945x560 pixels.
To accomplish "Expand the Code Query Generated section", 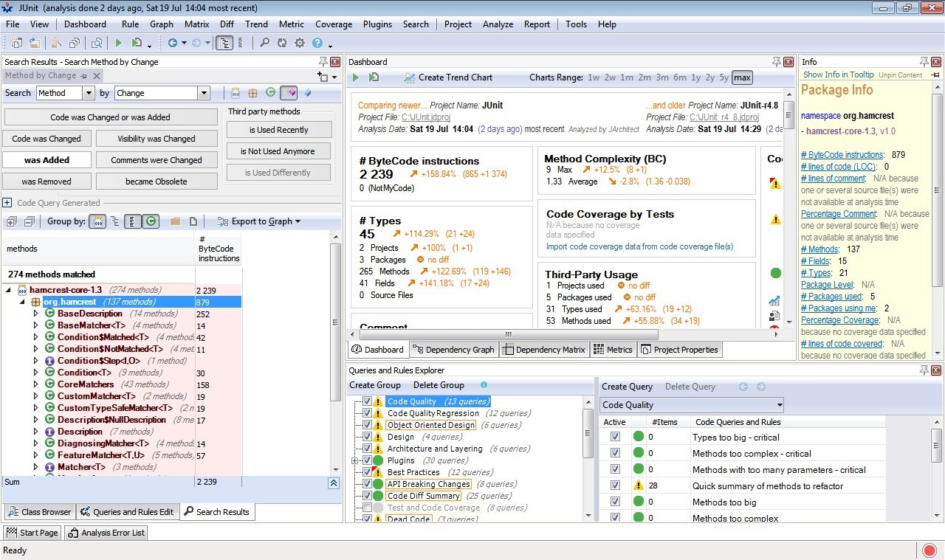I will pyautogui.click(x=7, y=203).
